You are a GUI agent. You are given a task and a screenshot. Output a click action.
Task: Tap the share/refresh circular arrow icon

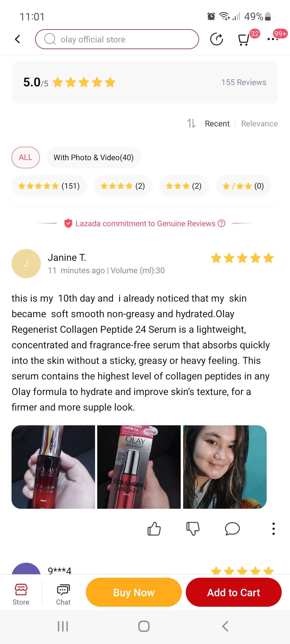pyautogui.click(x=216, y=39)
